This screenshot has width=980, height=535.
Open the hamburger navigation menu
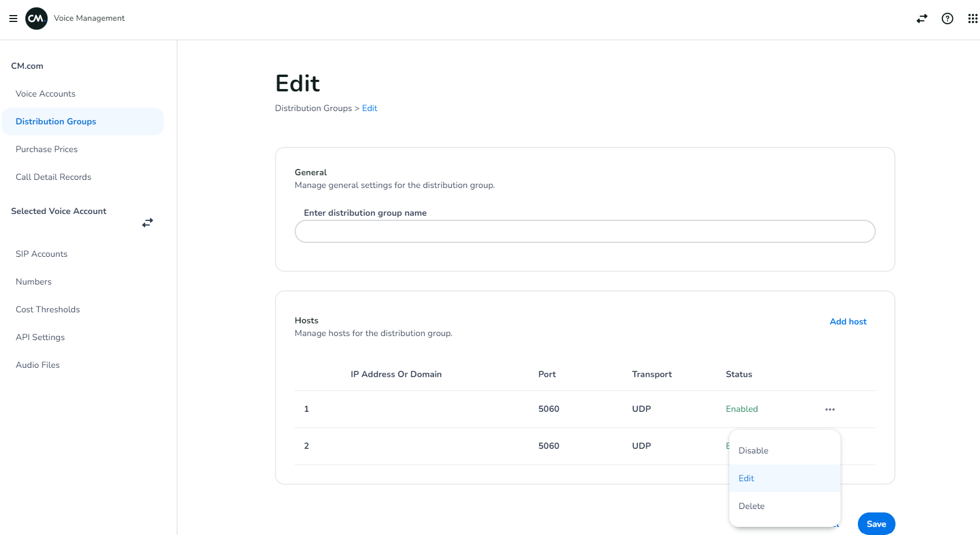click(13, 19)
